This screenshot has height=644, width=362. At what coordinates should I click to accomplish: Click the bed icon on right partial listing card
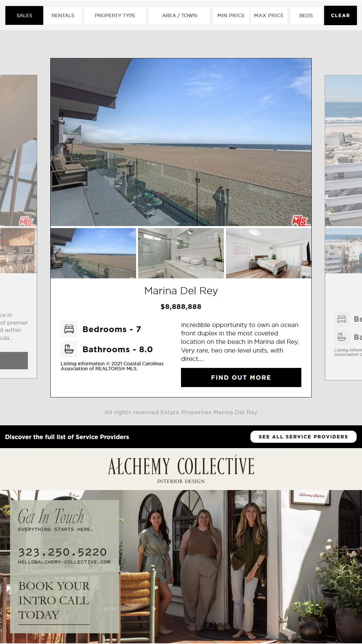[342, 319]
